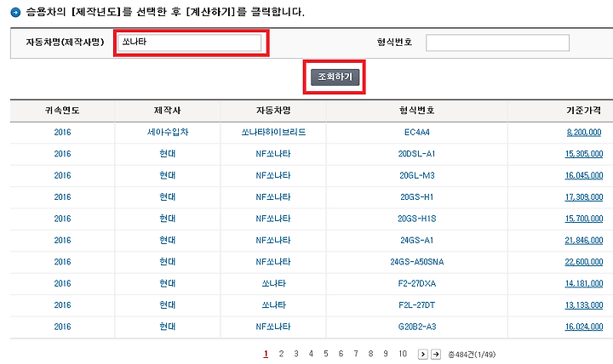Click car name 쏘나타하이브리드
This screenshot has width=613, height=364.
coord(273,133)
